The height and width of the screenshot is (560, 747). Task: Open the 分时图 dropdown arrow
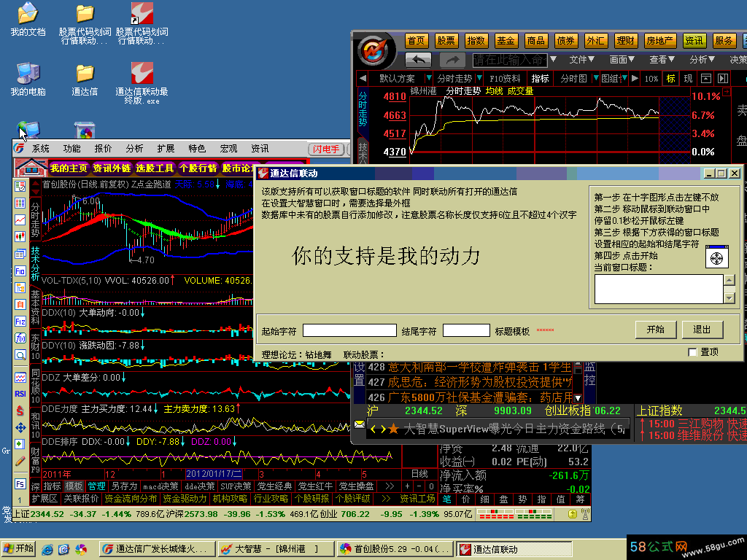point(595,77)
